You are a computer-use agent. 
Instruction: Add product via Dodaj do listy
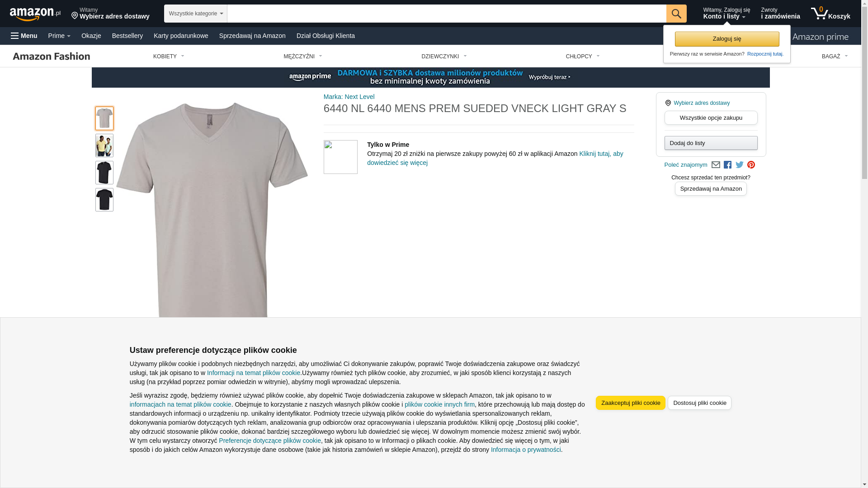coord(711,143)
